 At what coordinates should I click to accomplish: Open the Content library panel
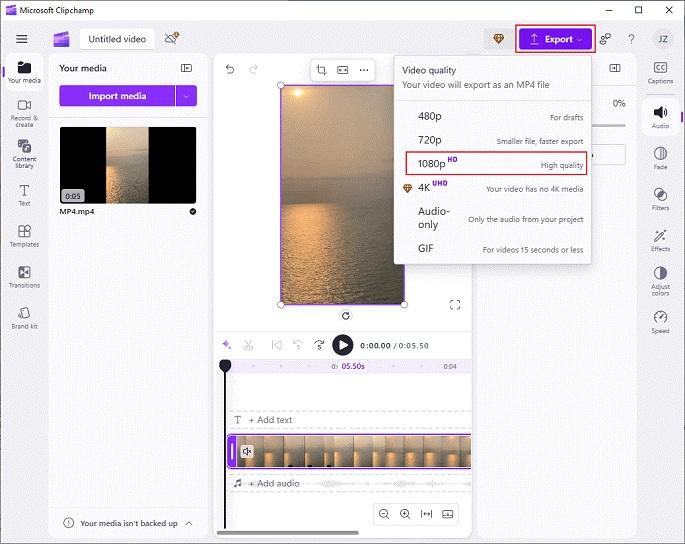[24, 151]
